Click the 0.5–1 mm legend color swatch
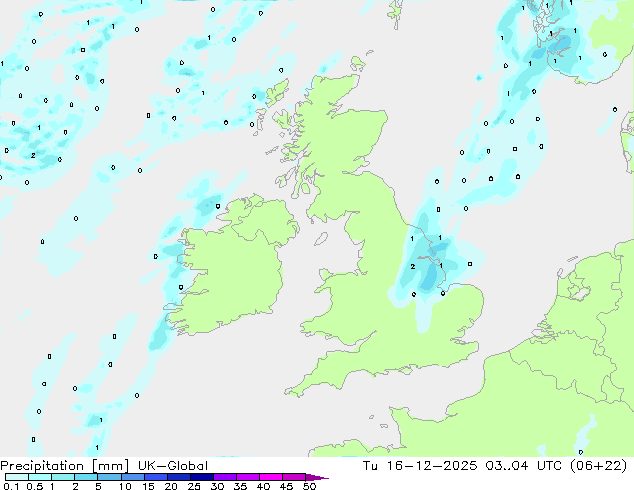This screenshot has width=634, height=490. tap(40, 477)
